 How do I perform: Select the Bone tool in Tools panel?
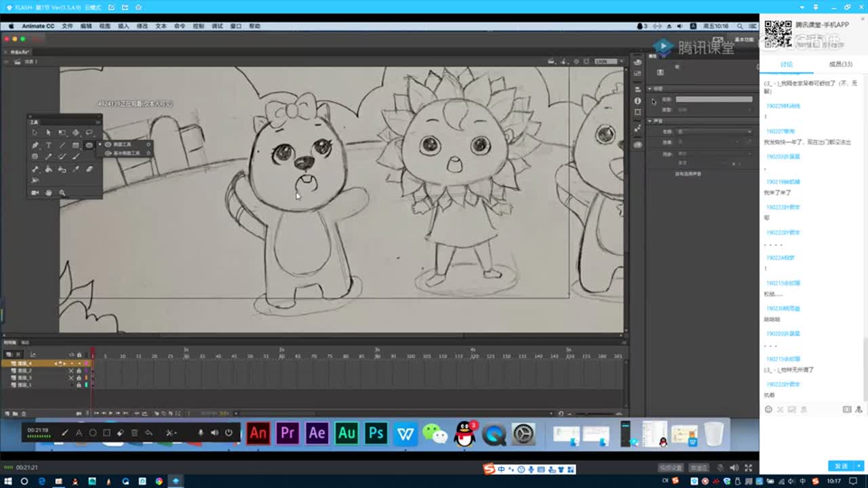[35, 169]
